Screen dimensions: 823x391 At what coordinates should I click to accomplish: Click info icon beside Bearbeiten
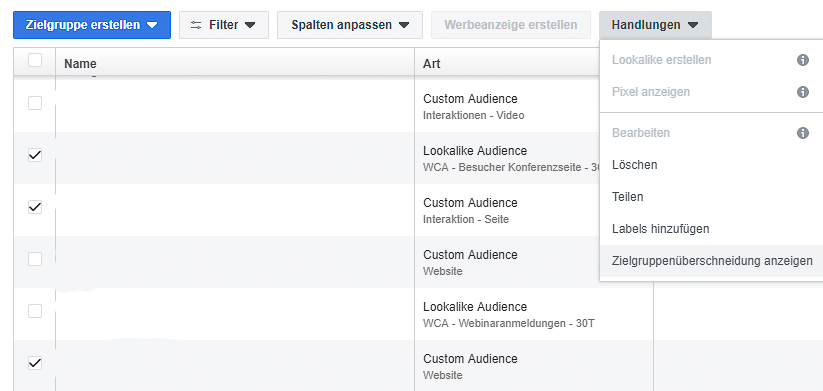(803, 133)
